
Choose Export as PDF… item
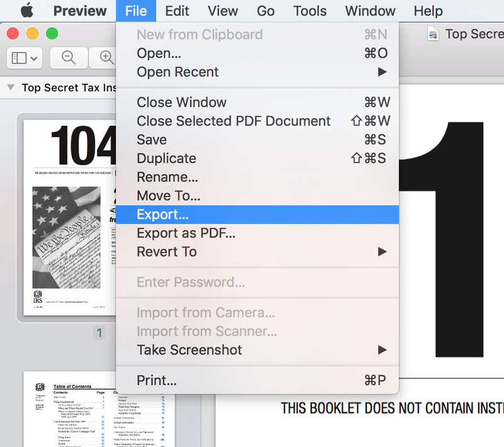point(257,233)
